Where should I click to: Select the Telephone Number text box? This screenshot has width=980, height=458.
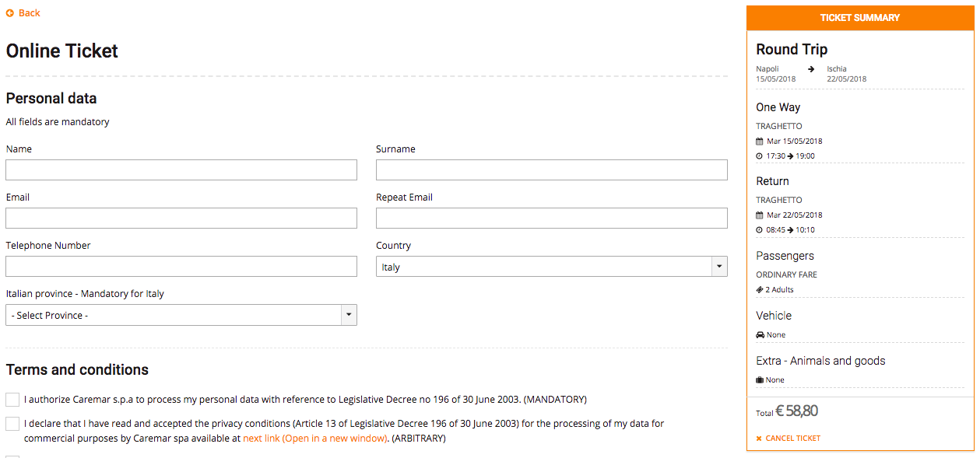click(x=181, y=267)
